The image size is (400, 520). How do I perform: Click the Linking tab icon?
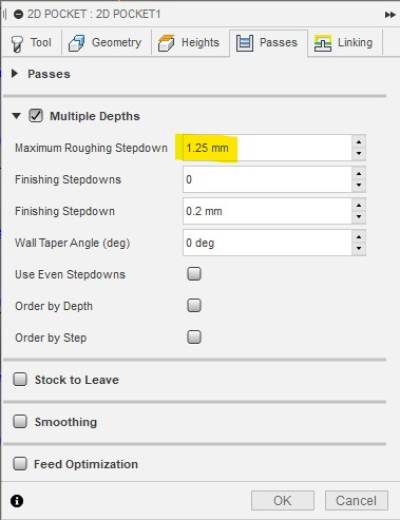coord(323,43)
